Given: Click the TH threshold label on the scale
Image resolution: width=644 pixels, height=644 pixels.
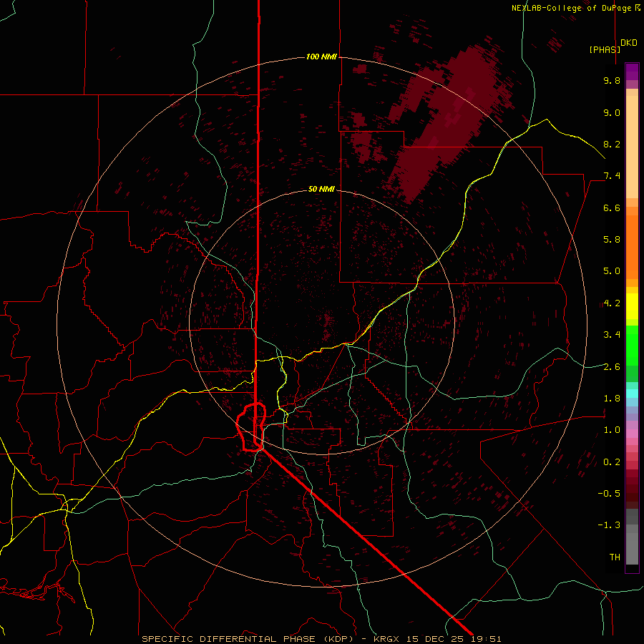Looking at the screenshot, I should pyautogui.click(x=615, y=557).
